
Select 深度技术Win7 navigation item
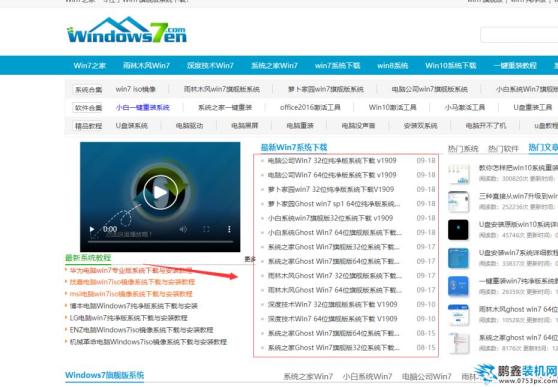(210, 66)
